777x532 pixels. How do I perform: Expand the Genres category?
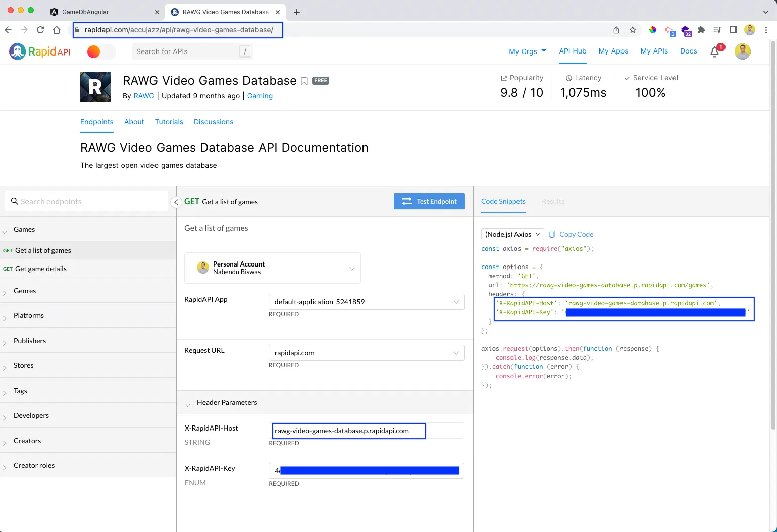5,293
